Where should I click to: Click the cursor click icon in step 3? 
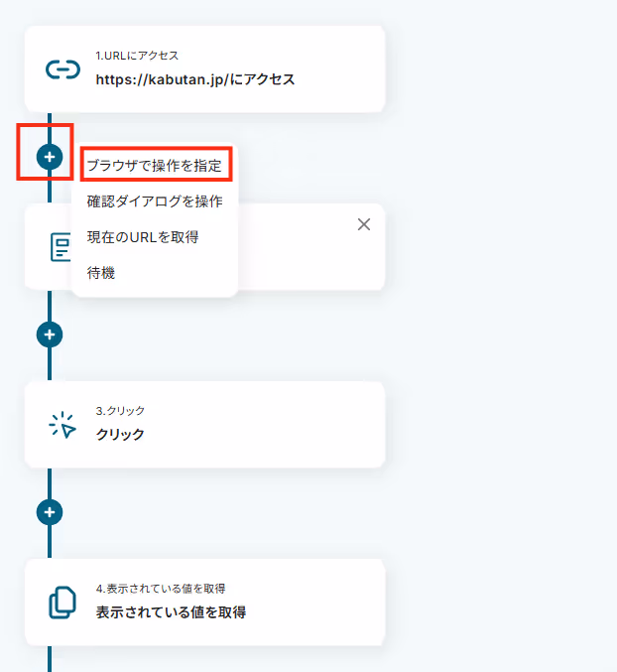point(62,425)
